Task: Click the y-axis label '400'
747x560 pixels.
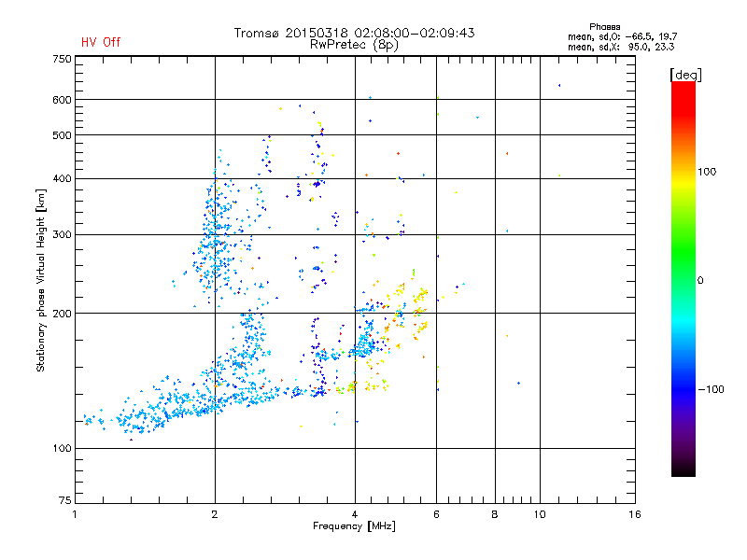Action: tap(62, 179)
